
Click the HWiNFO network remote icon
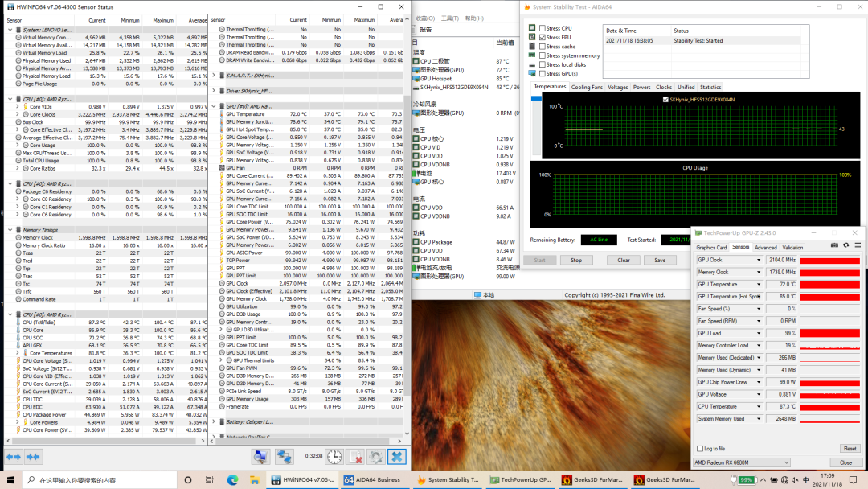[x=284, y=457]
